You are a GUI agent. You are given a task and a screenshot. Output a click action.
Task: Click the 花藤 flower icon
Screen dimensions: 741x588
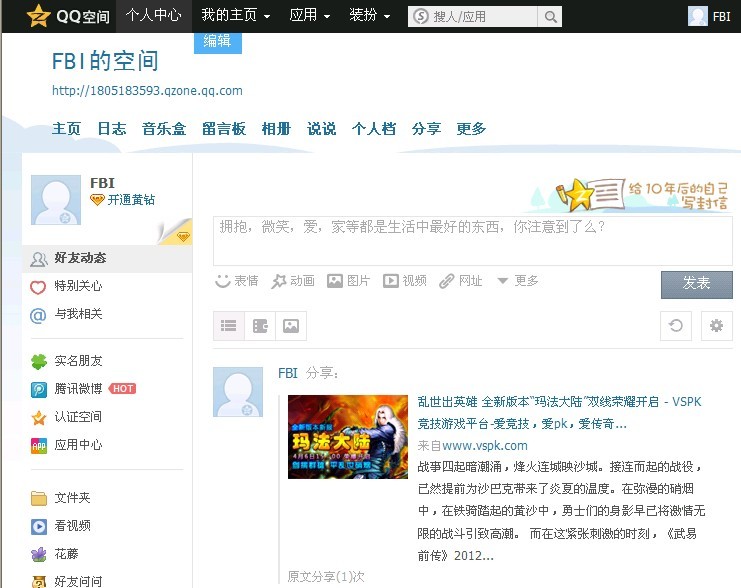pos(39,554)
